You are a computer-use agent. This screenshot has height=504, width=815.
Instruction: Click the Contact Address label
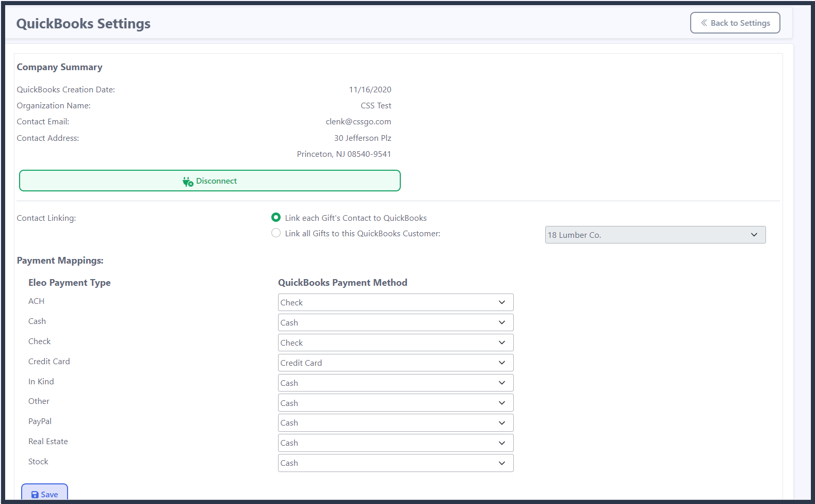[48, 138]
